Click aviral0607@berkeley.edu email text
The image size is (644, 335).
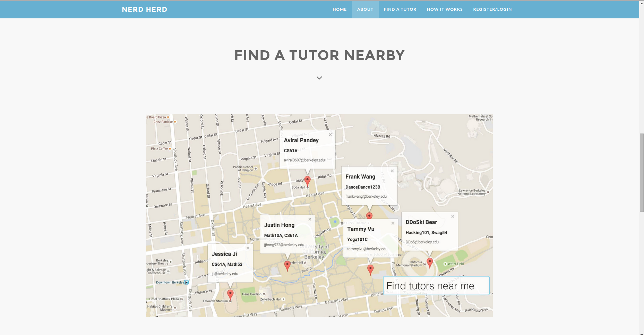pos(304,160)
